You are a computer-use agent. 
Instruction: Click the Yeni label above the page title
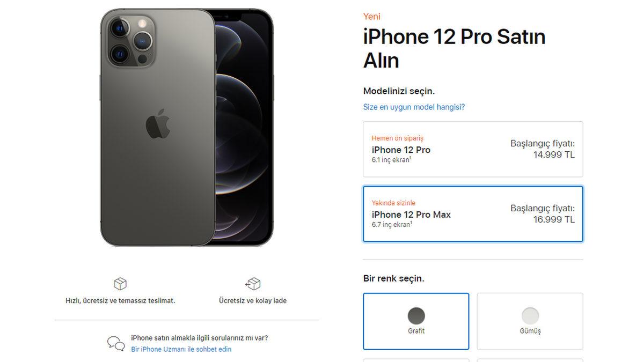pos(372,16)
